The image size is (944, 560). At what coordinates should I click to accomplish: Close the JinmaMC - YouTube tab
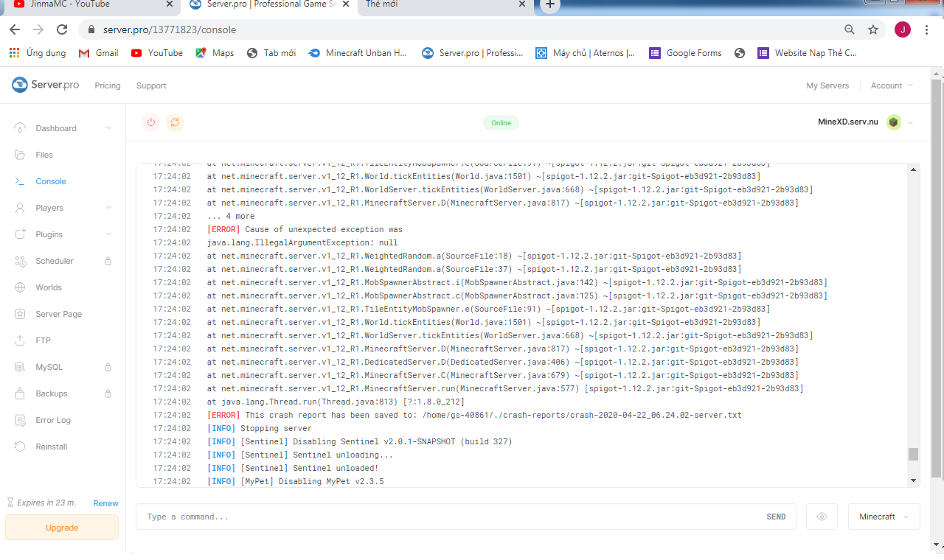pyautogui.click(x=169, y=4)
